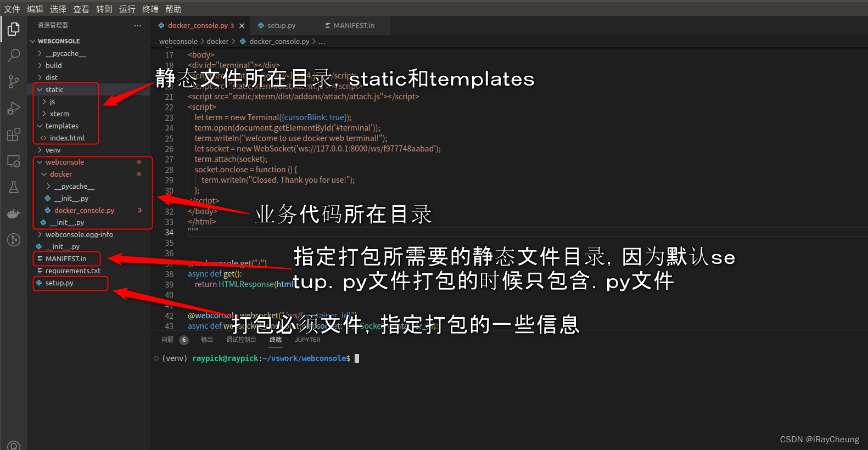Open the Run menu
The height and width of the screenshot is (450, 868).
coord(127,9)
